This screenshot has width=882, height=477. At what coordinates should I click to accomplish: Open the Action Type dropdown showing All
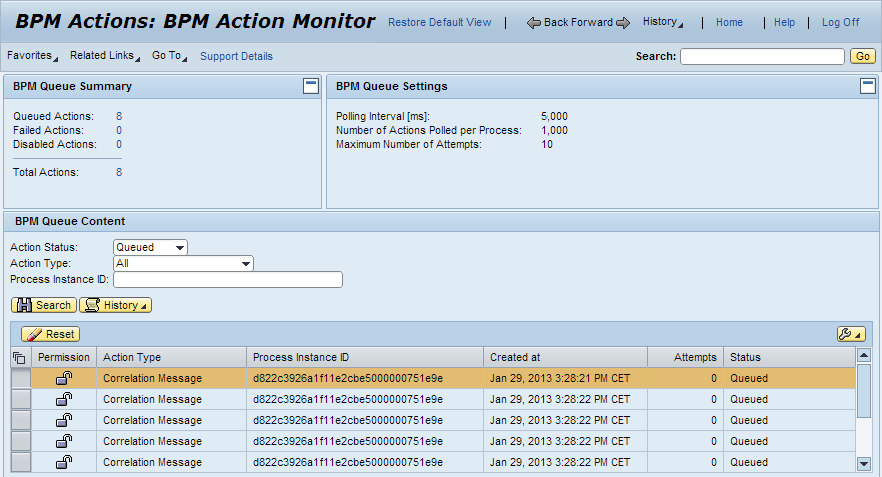[183, 263]
